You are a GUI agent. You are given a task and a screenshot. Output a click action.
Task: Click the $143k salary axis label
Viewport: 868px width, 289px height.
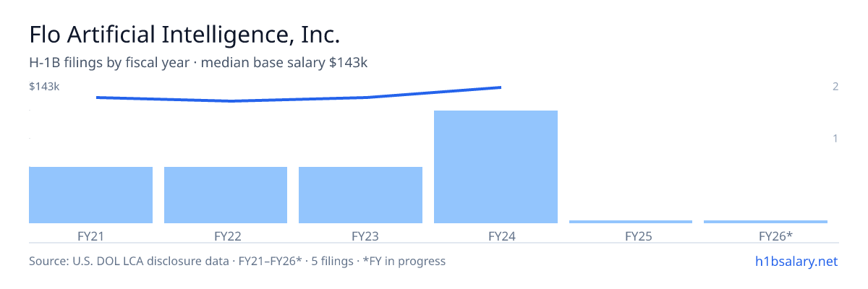(44, 87)
